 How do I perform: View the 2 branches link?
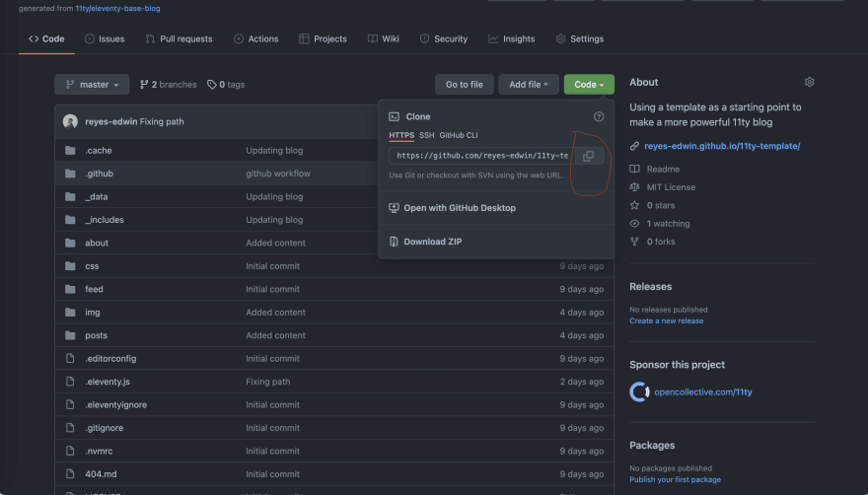169,85
